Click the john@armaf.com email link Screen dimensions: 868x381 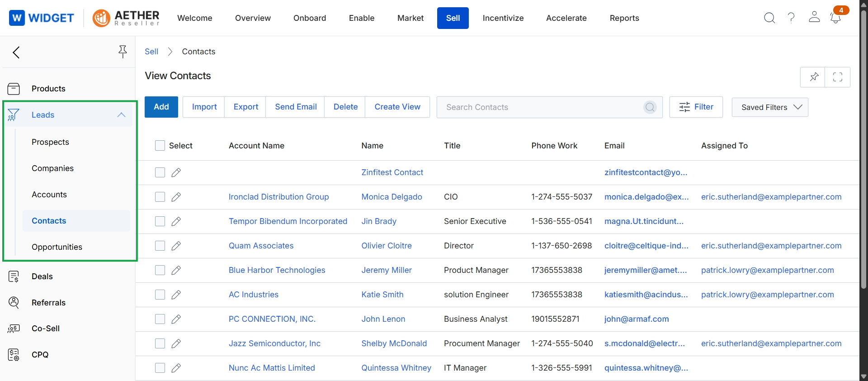click(x=637, y=319)
